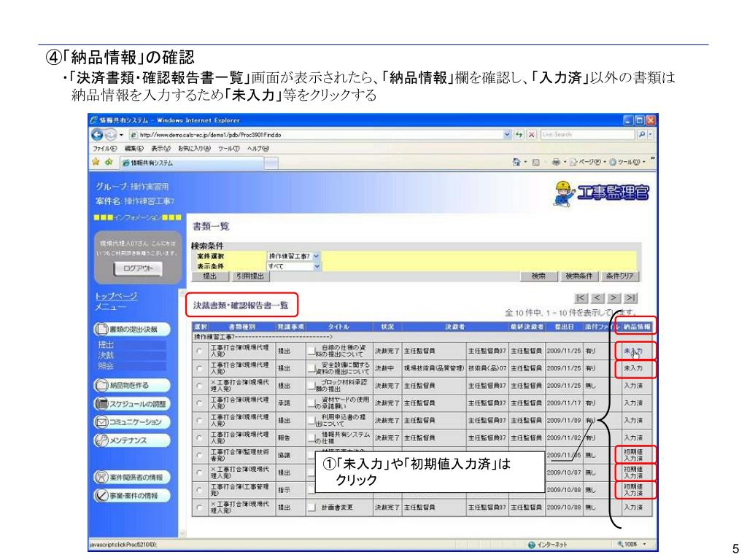Screen dimensions: 747x560
Task: Open the ツール(O) command bar menu
Action: pos(627,163)
